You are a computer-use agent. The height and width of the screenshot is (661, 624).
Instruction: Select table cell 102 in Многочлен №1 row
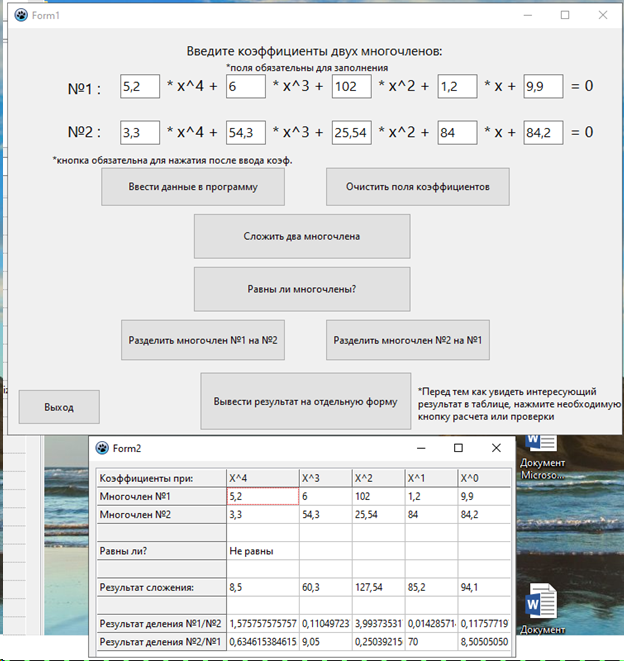378,497
